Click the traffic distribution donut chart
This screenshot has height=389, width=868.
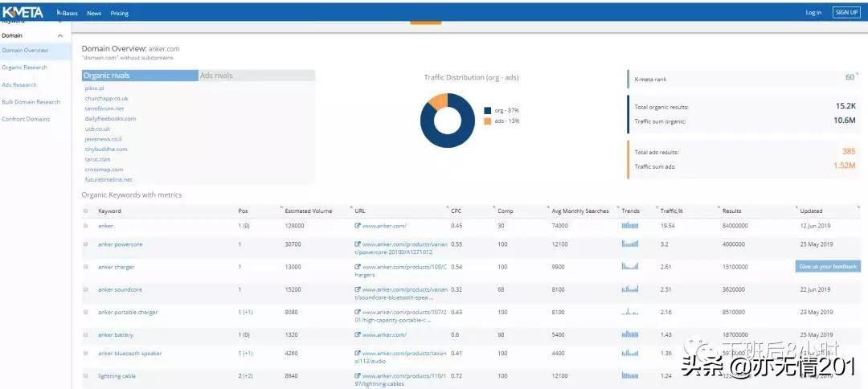[x=448, y=120]
